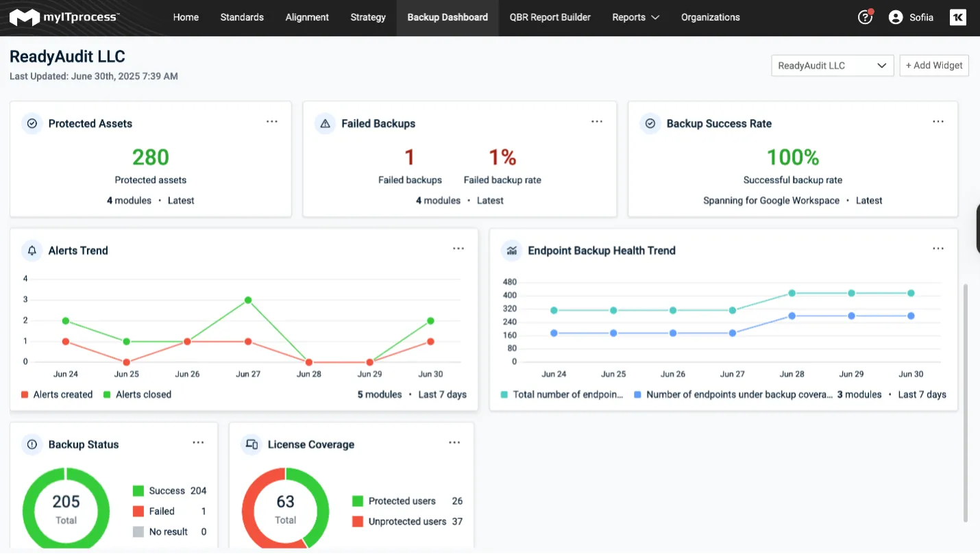980x556 pixels.
Task: Open Backup Success Rate widget options menu
Action: click(x=938, y=122)
